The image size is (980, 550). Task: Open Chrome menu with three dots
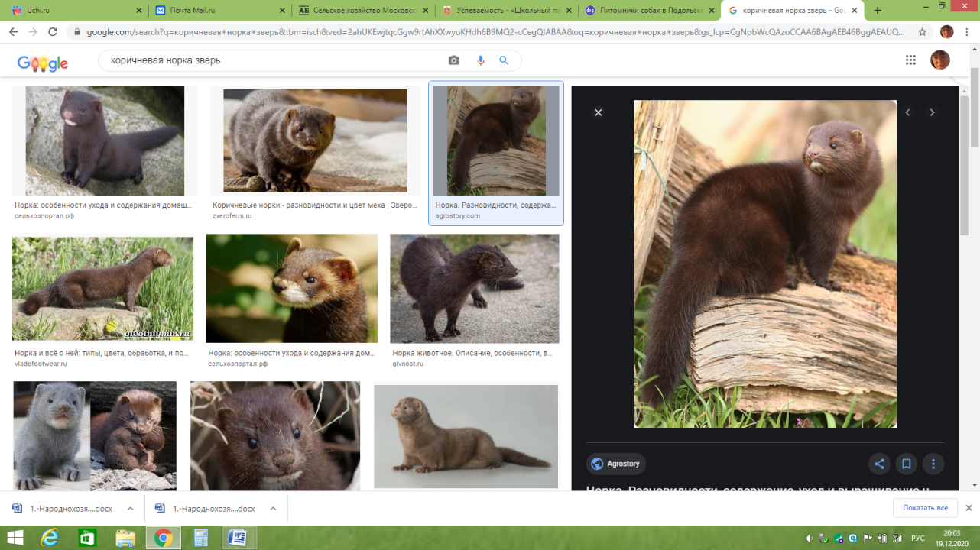coord(968,32)
